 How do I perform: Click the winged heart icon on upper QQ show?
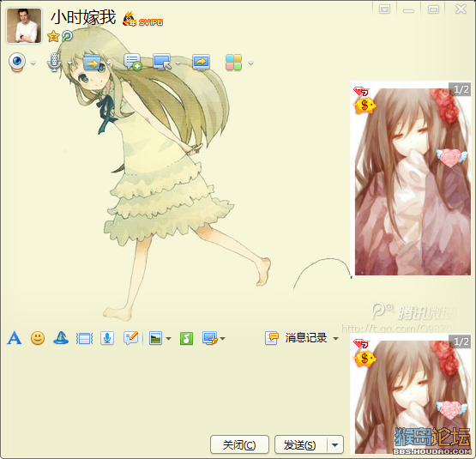[x=451, y=157]
